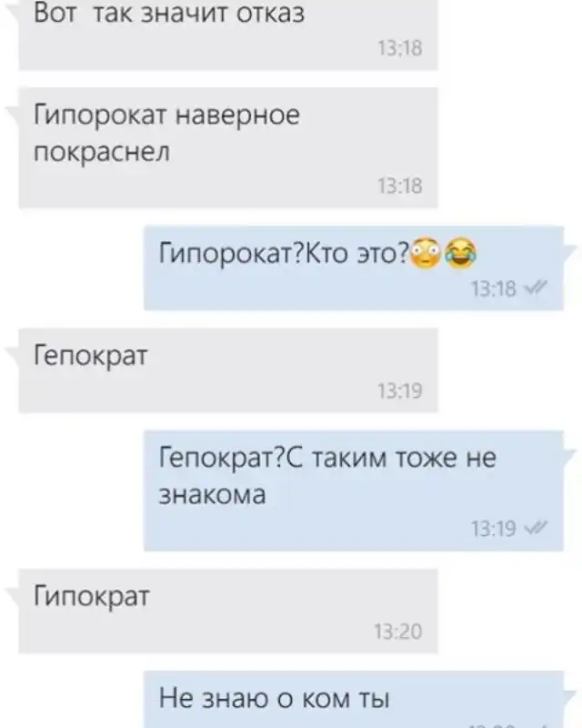Screen dimensions: 582x728
Task: Select the 'Не знаю о ком ты' message
Action: click(x=354, y=699)
